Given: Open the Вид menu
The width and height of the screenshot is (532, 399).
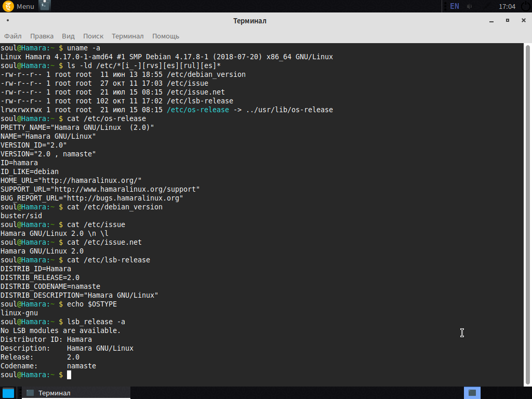Looking at the screenshot, I should tap(68, 36).
